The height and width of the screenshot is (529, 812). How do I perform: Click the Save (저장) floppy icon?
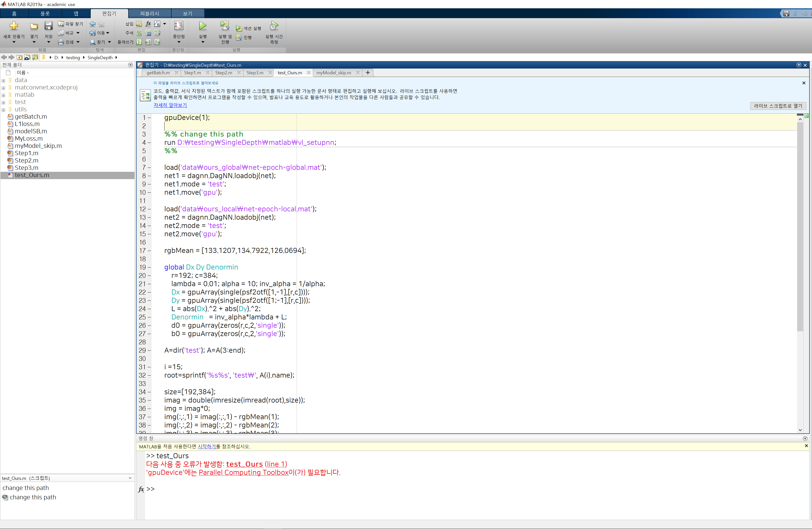(x=48, y=26)
